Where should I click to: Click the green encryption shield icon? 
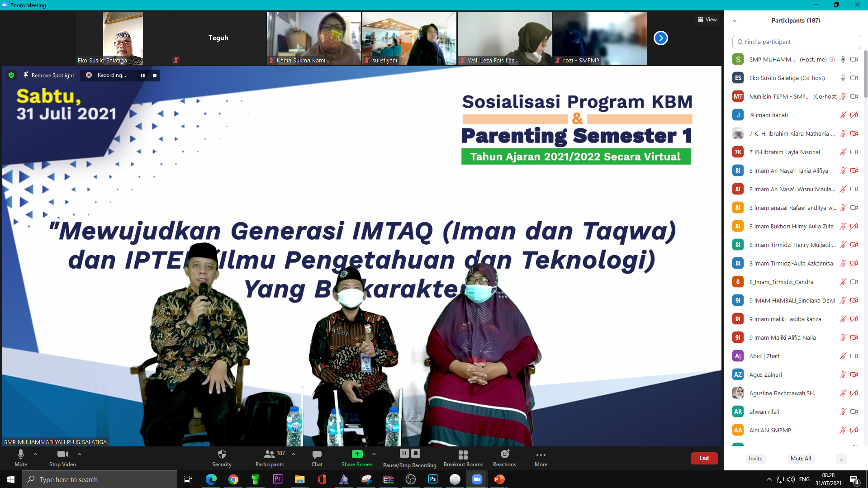(x=11, y=75)
